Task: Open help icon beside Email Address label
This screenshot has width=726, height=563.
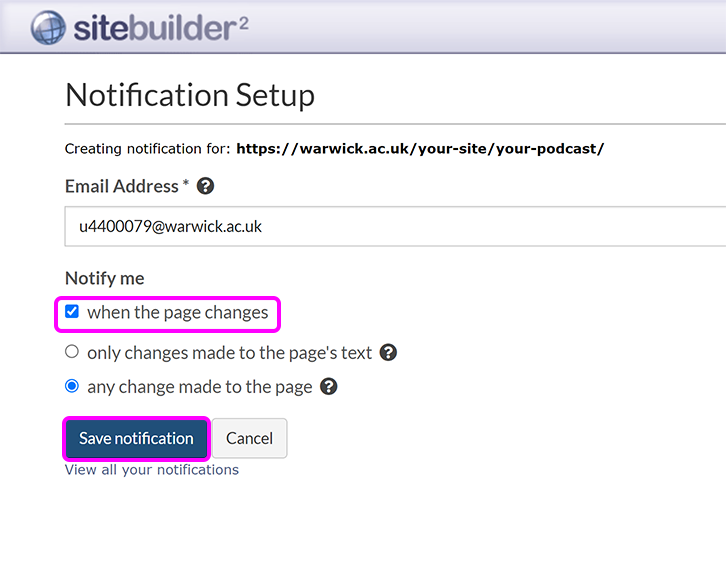Action: [206, 186]
